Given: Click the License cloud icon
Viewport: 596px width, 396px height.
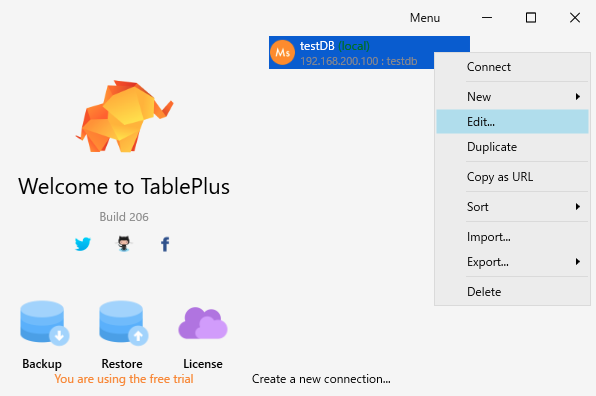Looking at the screenshot, I should tap(203, 323).
